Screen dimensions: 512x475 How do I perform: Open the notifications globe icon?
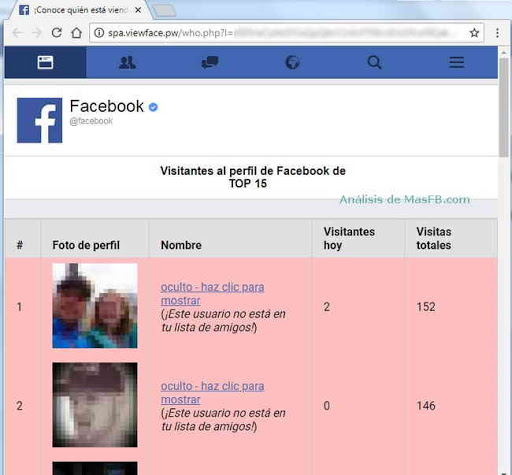292,62
